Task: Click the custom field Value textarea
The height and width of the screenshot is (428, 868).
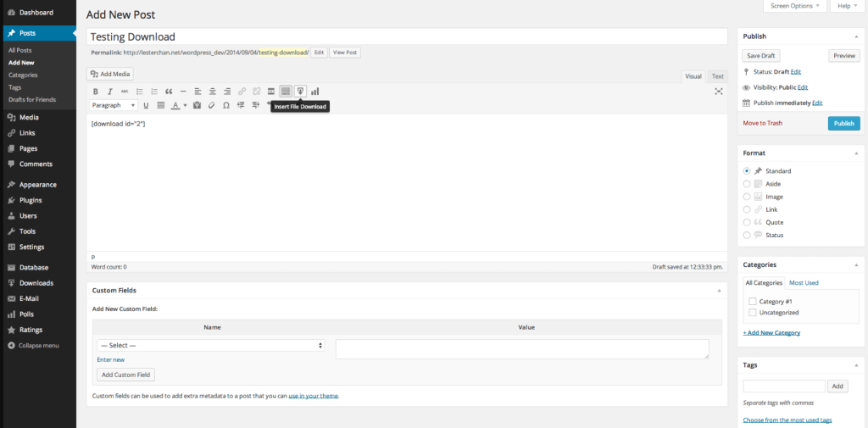Action: tap(522, 349)
